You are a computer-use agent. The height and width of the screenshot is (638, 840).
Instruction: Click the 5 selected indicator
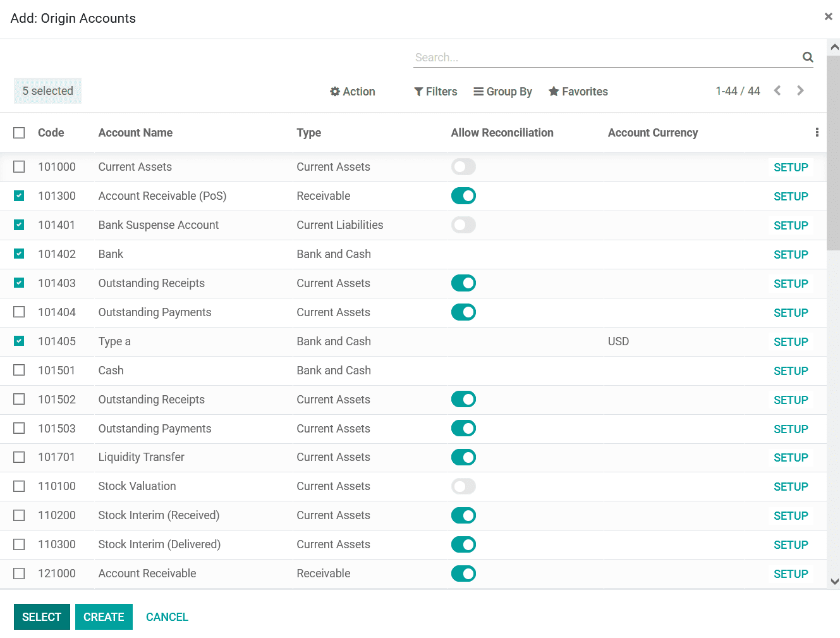48,91
